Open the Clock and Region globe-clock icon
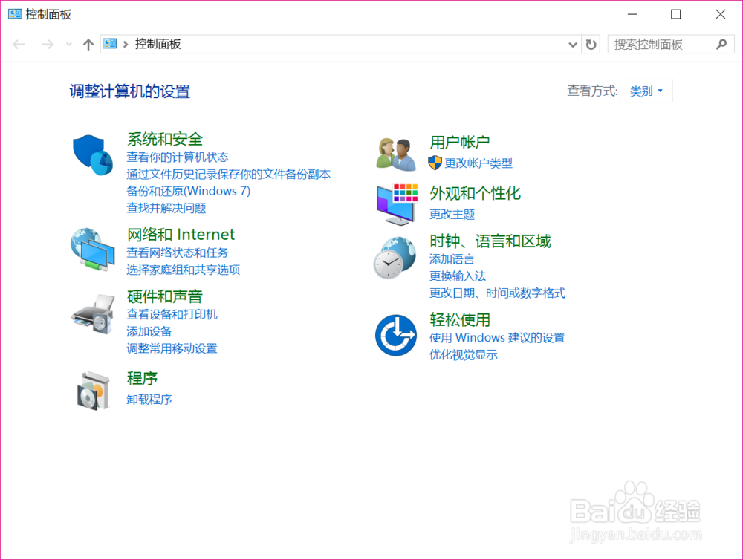This screenshot has width=743, height=560. click(x=395, y=258)
